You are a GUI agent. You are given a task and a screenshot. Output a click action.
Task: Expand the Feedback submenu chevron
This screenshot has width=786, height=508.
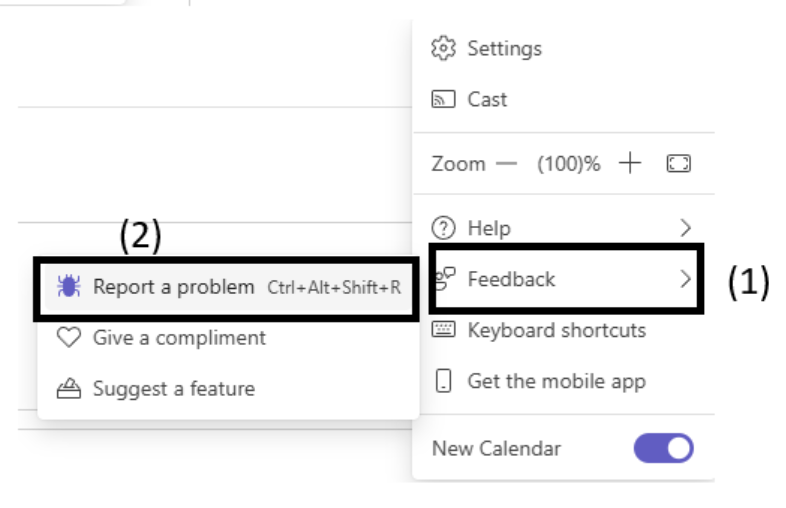pos(685,279)
